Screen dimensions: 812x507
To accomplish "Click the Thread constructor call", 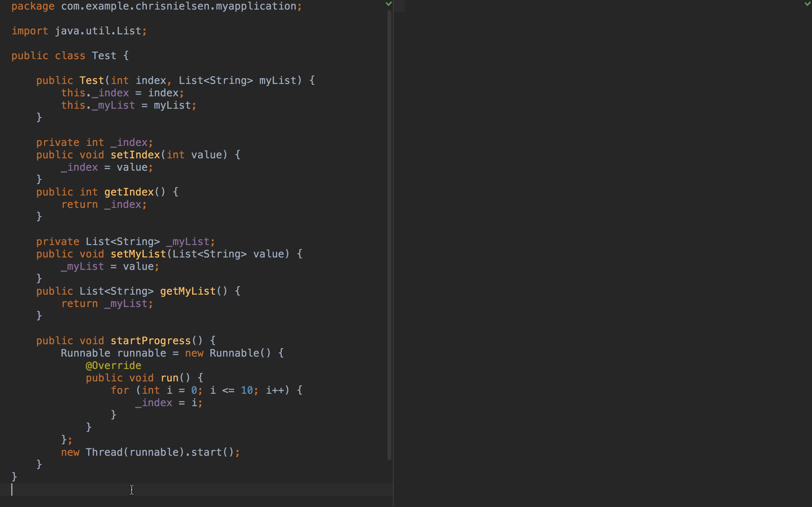I will 104,452.
